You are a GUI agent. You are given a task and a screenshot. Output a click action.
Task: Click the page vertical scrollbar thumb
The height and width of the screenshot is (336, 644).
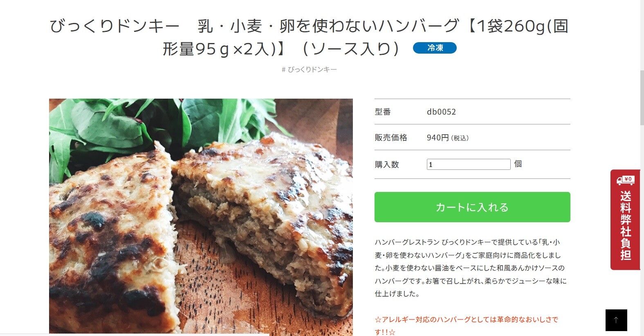tap(642, 97)
